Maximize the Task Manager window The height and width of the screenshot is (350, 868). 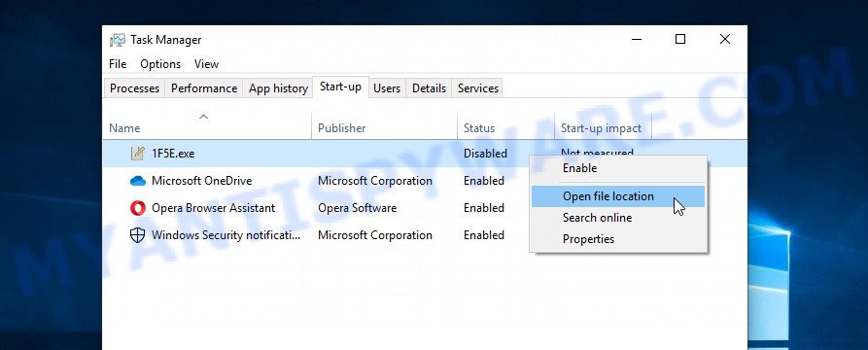pyautogui.click(x=680, y=39)
